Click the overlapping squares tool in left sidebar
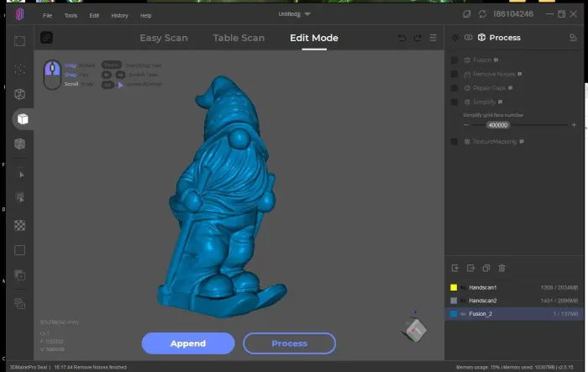The image size is (588, 372). click(x=20, y=275)
